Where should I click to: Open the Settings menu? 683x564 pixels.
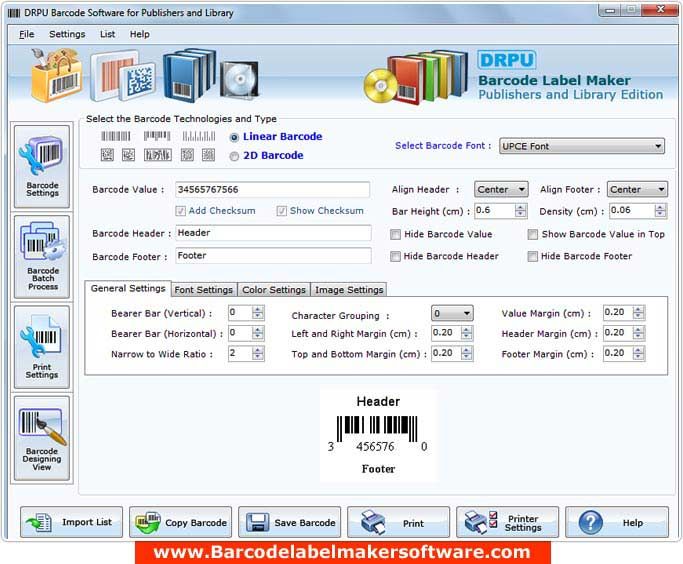tap(67, 34)
